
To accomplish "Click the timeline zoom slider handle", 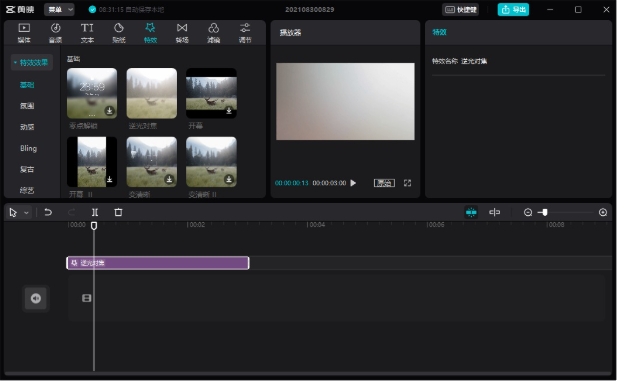I will pyautogui.click(x=545, y=212).
